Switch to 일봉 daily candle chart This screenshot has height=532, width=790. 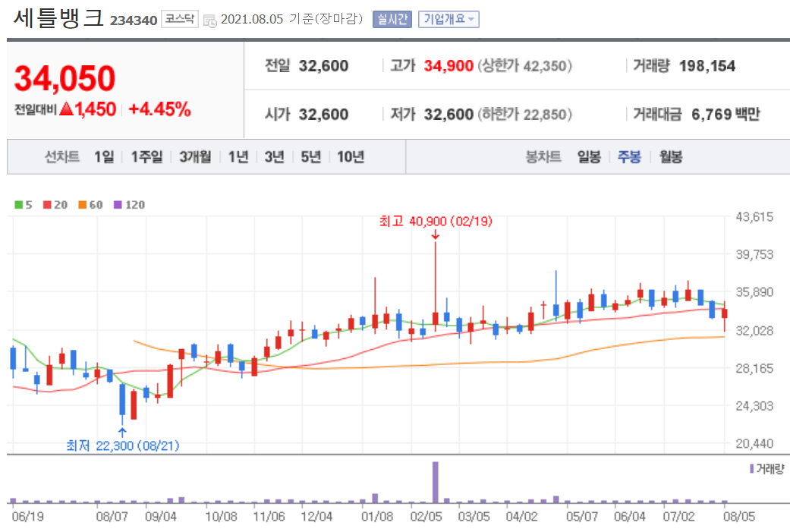click(x=589, y=157)
